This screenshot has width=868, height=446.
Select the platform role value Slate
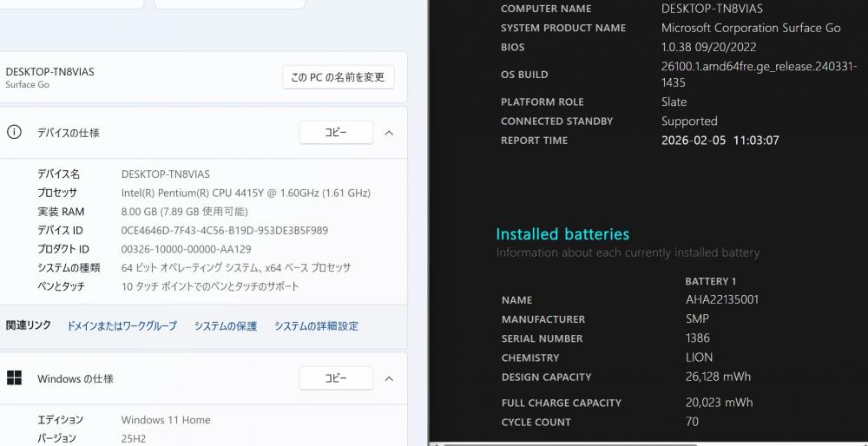pyautogui.click(x=674, y=102)
